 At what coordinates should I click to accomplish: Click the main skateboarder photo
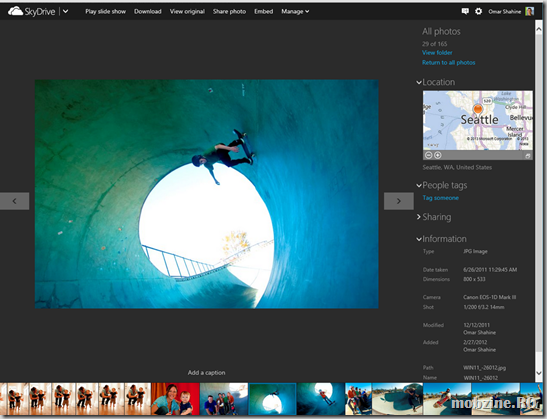tap(207, 194)
